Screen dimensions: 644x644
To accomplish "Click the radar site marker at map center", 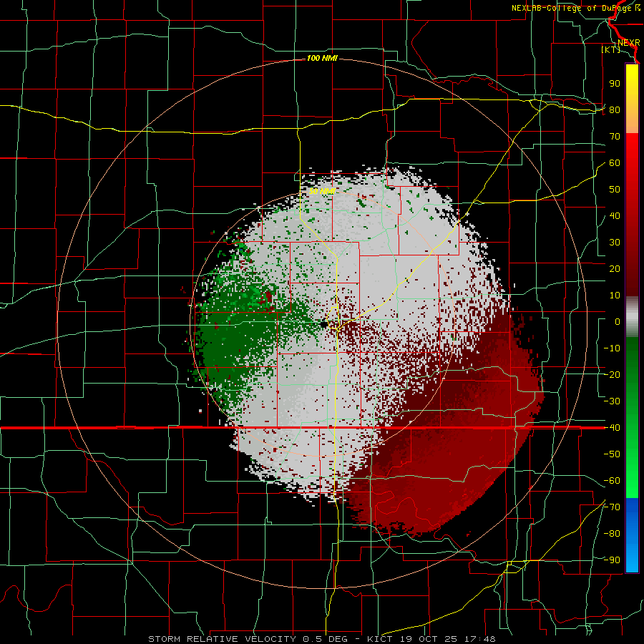I will [324, 324].
